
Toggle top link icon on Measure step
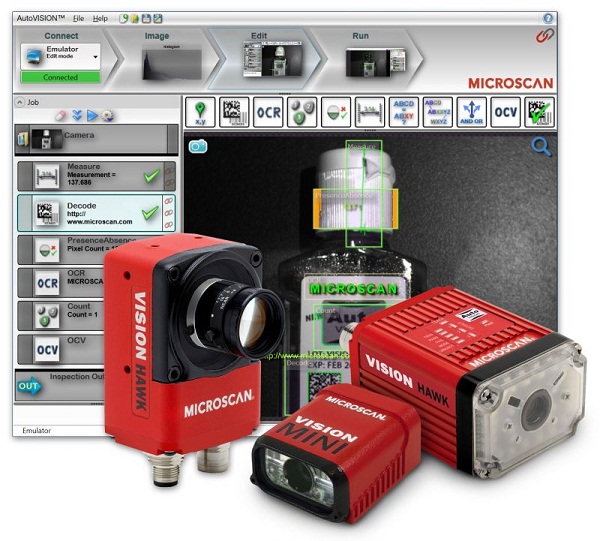(x=170, y=170)
